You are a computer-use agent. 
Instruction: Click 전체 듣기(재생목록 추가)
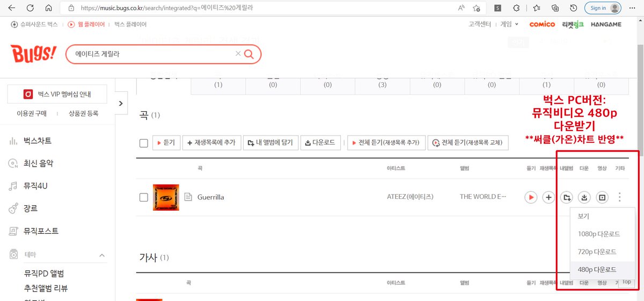coord(387,143)
